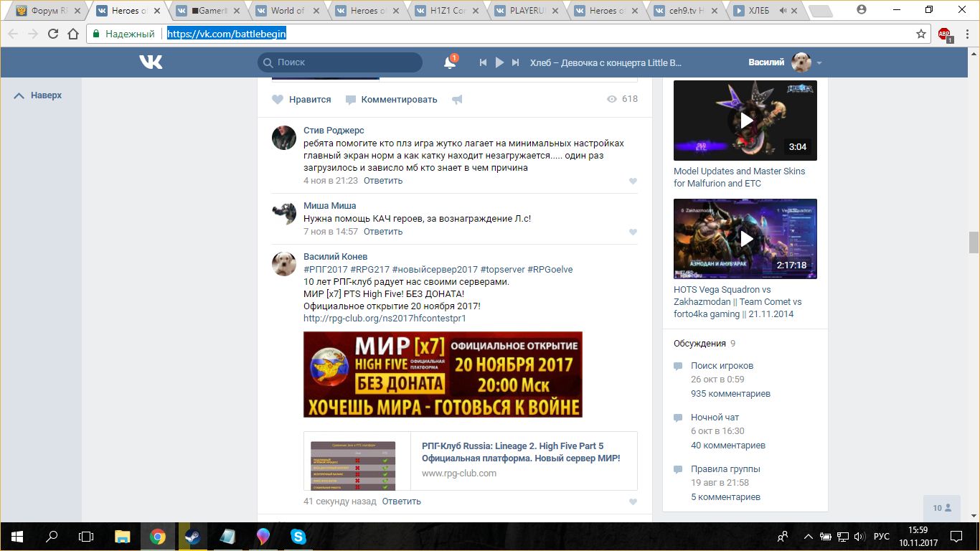Click the share megaphone icon under post
The image size is (980, 551).
point(457,100)
